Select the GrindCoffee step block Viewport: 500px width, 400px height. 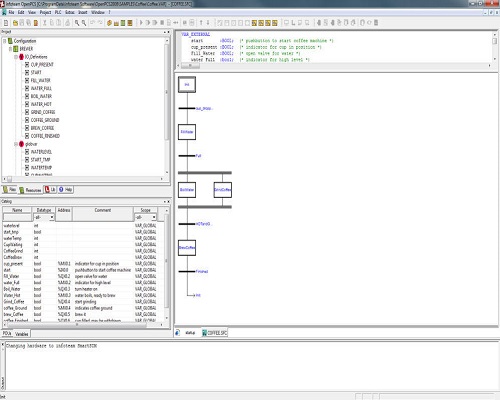coord(223,190)
